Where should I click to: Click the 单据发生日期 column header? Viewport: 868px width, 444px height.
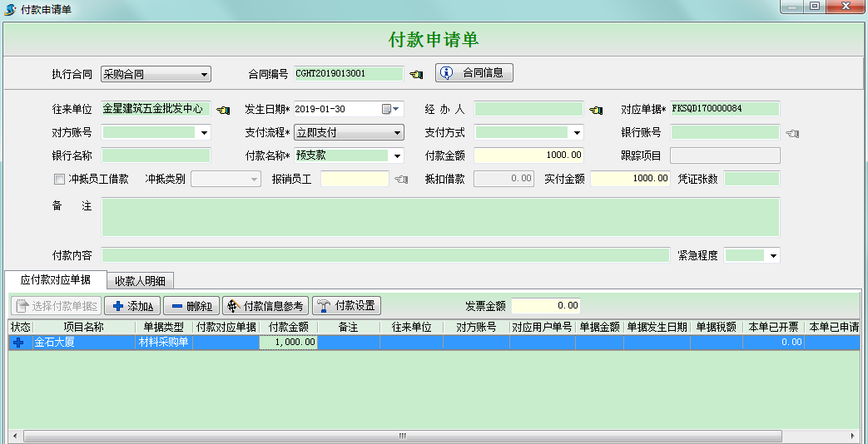(657, 328)
